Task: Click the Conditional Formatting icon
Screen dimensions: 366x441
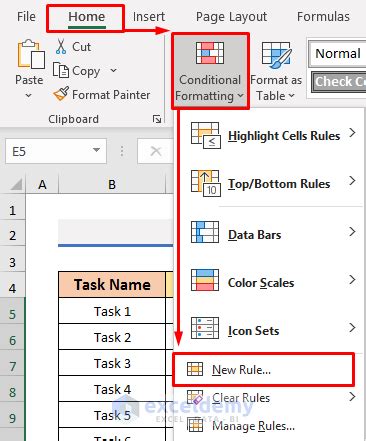Action: point(210,53)
